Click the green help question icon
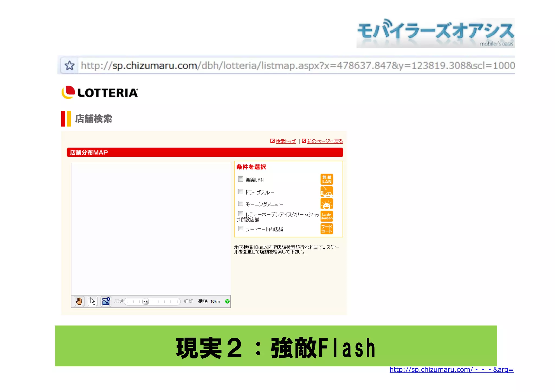The height and width of the screenshot is (392, 555). [227, 301]
